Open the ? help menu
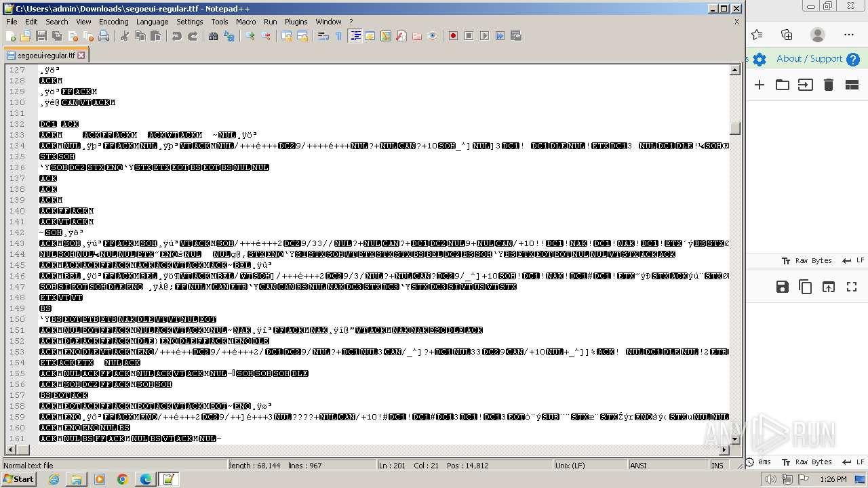Viewport: 868px width, 488px height. [351, 22]
